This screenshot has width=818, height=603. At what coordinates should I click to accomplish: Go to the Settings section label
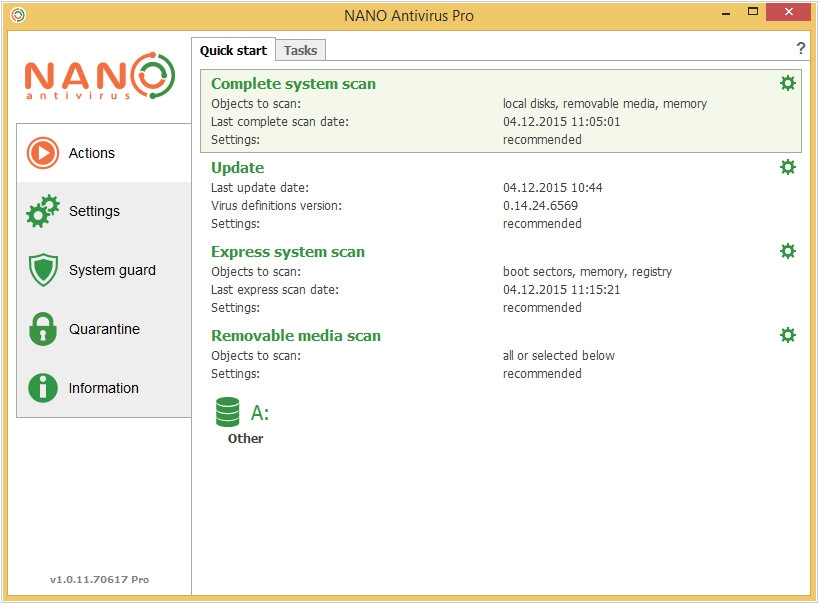[94, 211]
